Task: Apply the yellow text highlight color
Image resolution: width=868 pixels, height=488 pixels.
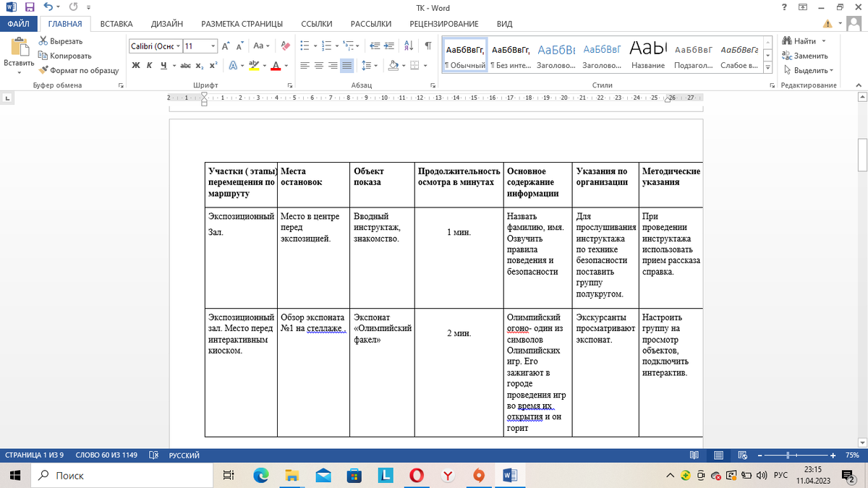Action: click(x=253, y=65)
